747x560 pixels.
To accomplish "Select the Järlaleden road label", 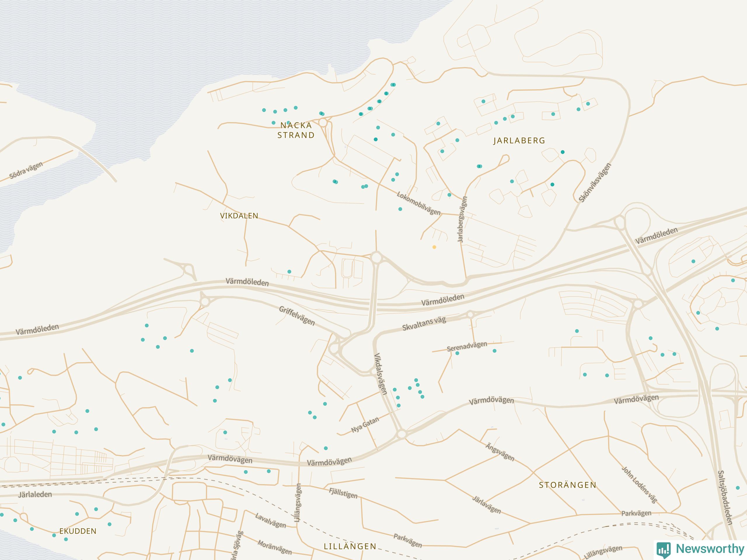I will (x=35, y=494).
